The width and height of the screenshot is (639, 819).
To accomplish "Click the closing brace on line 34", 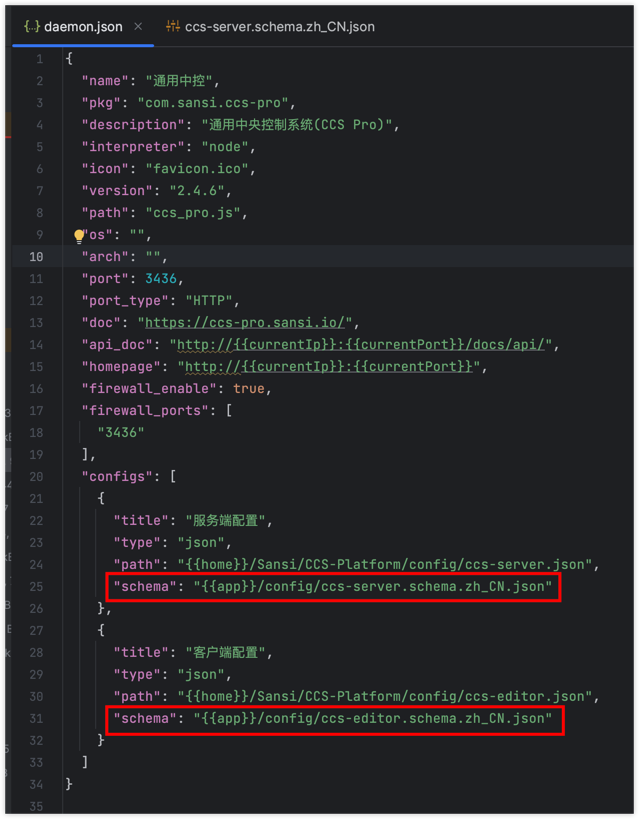I will coord(69,784).
